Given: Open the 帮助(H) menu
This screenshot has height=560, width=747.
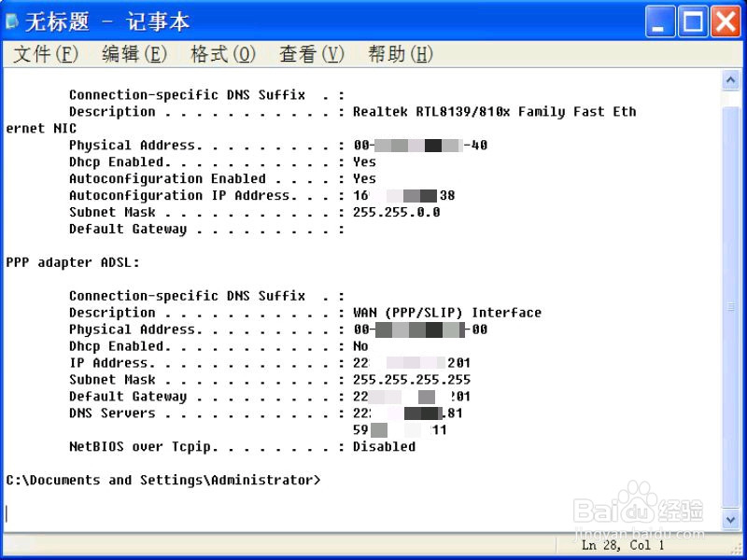Looking at the screenshot, I should click(401, 54).
